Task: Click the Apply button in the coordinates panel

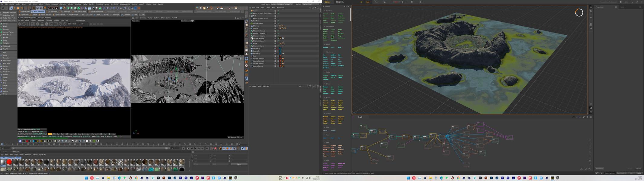Action: tap(239, 164)
